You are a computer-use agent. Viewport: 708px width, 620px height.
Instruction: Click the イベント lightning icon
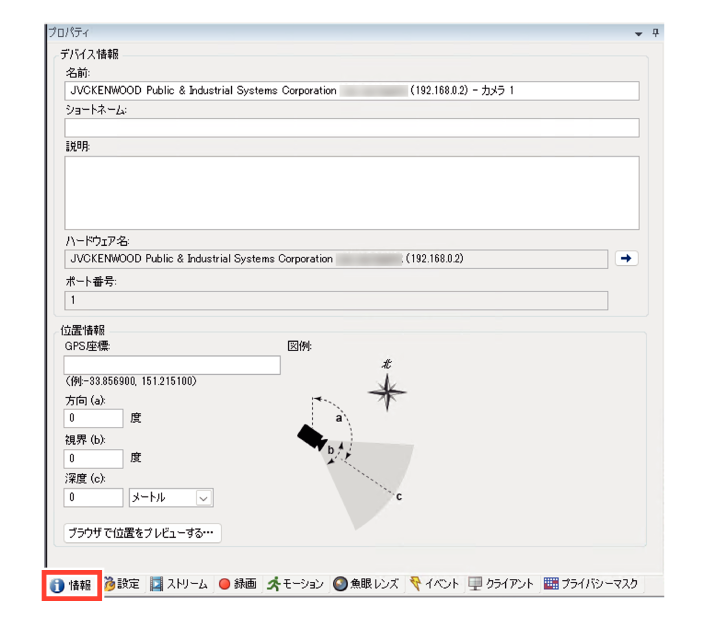point(415,584)
